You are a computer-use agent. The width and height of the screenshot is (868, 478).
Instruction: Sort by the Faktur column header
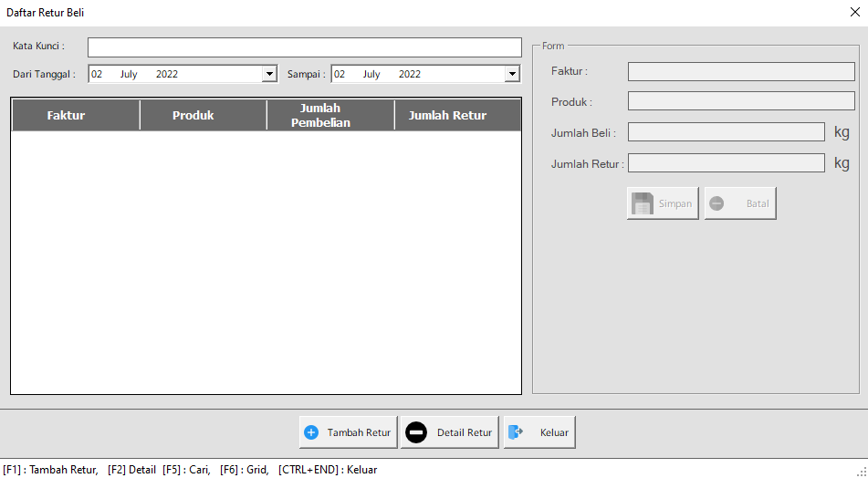66,116
